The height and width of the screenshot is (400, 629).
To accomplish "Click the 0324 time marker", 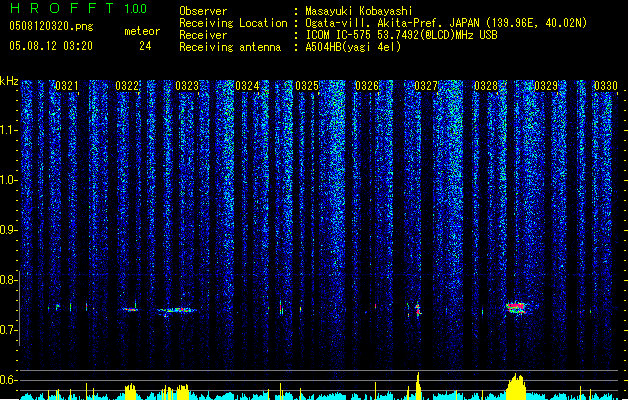I will tap(247, 86).
